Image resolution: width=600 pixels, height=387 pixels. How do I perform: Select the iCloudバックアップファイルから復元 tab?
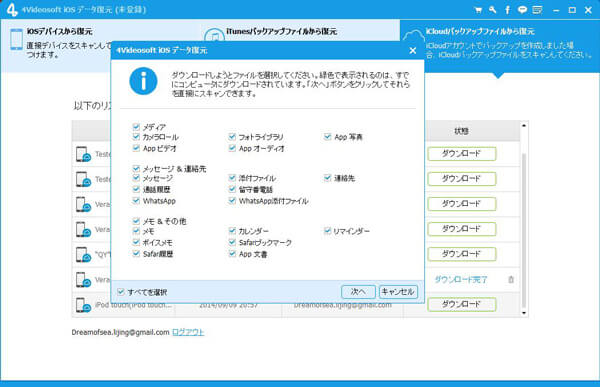click(500, 46)
